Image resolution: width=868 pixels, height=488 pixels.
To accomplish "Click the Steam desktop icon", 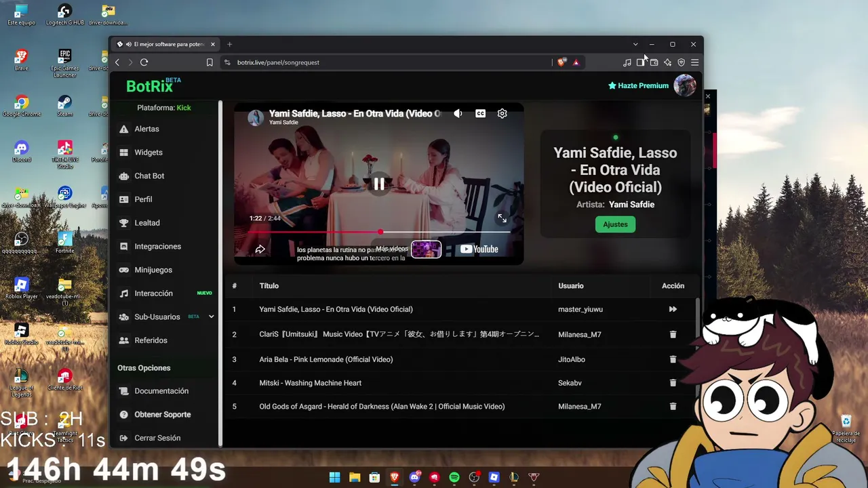I will [65, 105].
